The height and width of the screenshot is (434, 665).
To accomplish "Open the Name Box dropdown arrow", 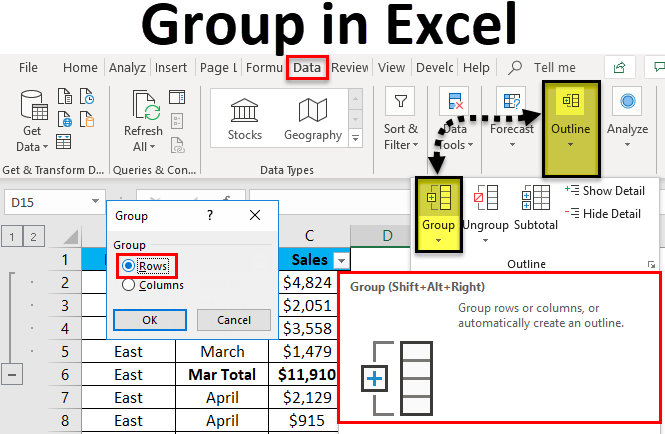I will coord(95,201).
